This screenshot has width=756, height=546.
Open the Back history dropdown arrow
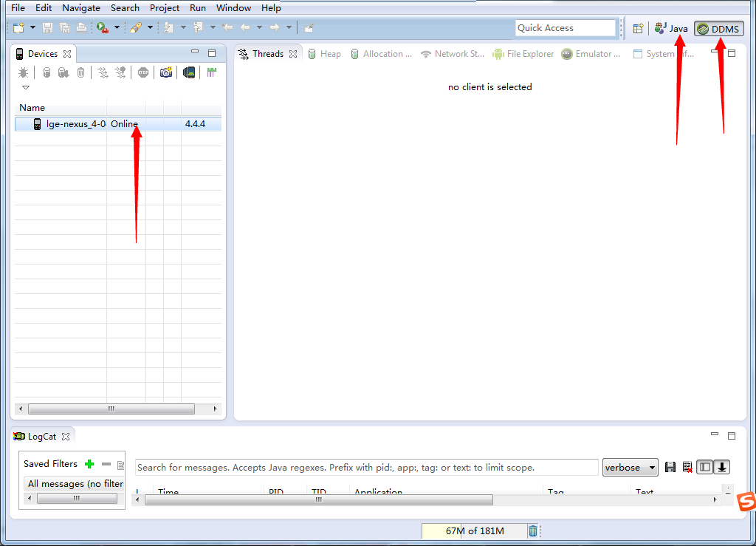259,27
